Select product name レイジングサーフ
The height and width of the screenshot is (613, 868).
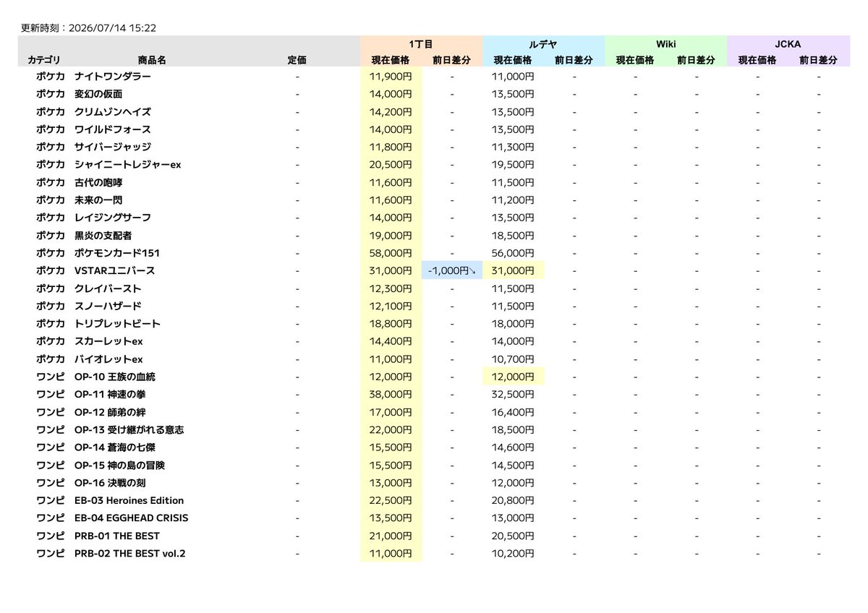(x=113, y=218)
